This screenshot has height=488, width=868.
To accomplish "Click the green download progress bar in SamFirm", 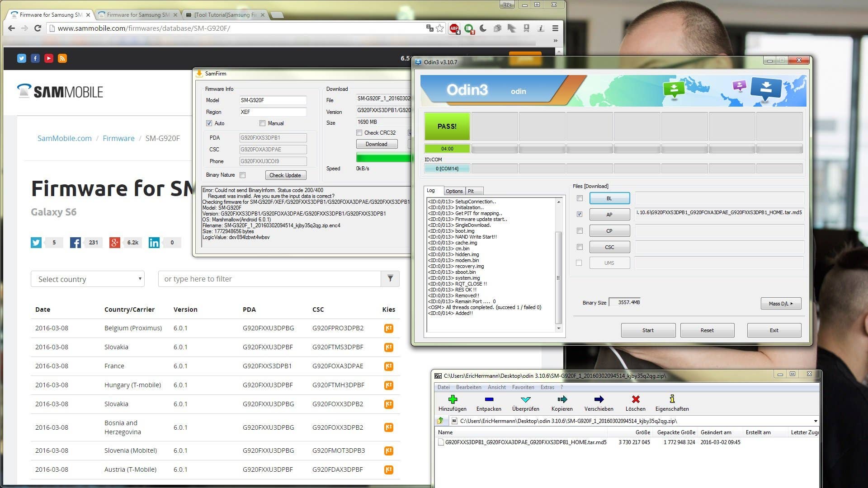I will pyautogui.click(x=382, y=158).
